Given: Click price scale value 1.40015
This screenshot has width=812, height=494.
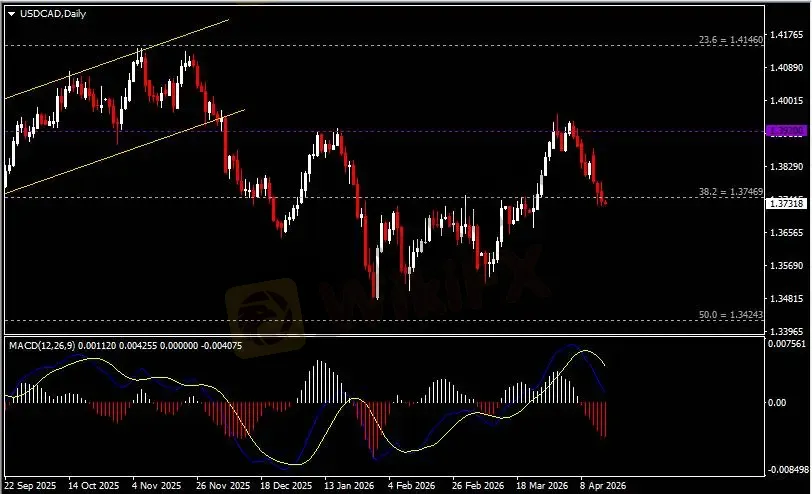Looking at the screenshot, I should point(787,100).
